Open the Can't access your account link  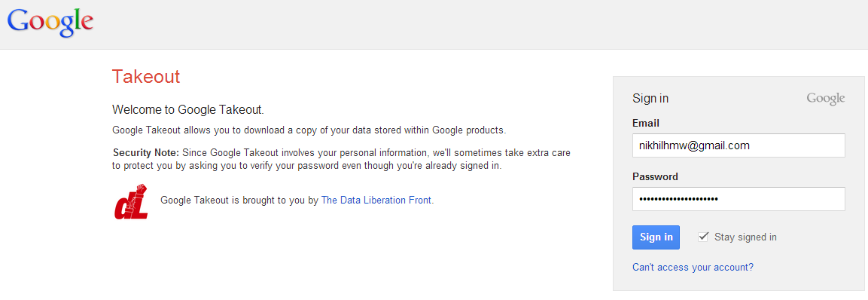[x=693, y=268]
